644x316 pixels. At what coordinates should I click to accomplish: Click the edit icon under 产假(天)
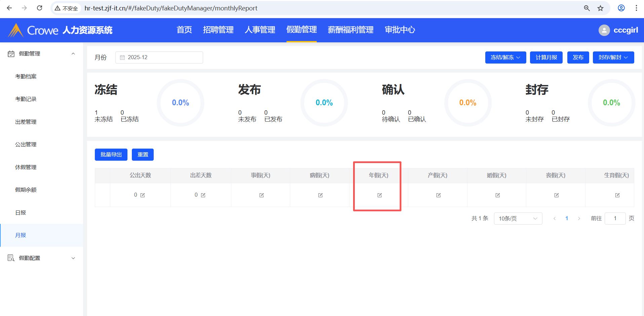pyautogui.click(x=439, y=195)
